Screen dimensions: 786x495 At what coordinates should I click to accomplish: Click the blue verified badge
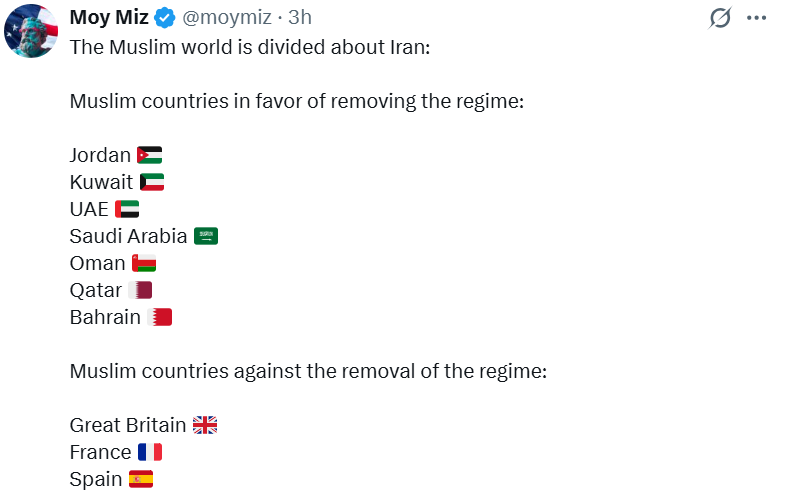(x=166, y=18)
